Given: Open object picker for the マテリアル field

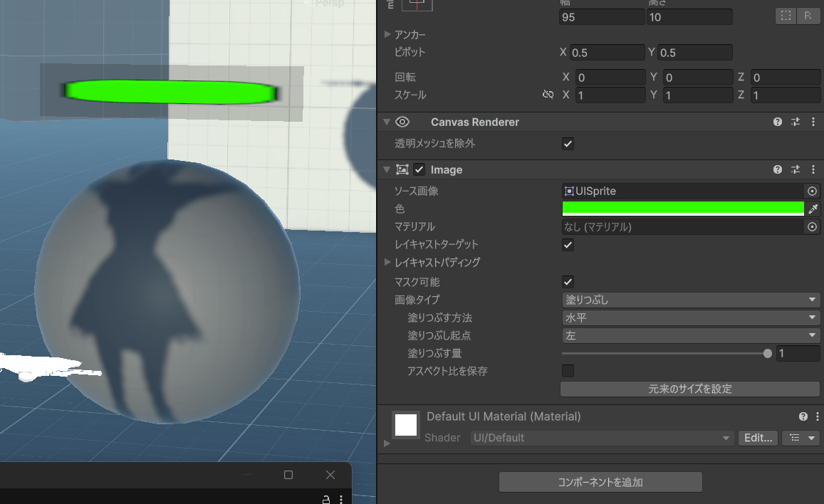Looking at the screenshot, I should click(x=812, y=226).
